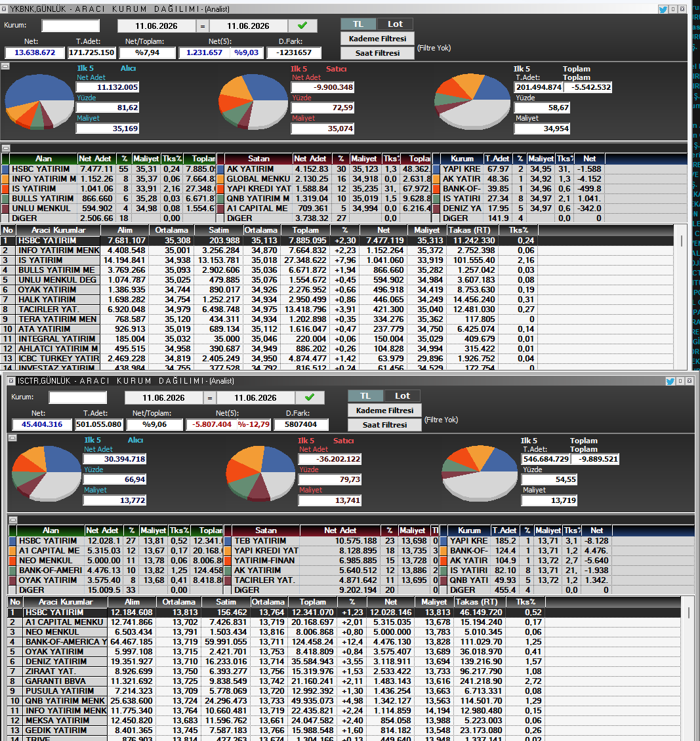Select YATIRIM-FINAN row in ISCTR Satan table
Screen dimensions: 700x741
tap(331, 561)
